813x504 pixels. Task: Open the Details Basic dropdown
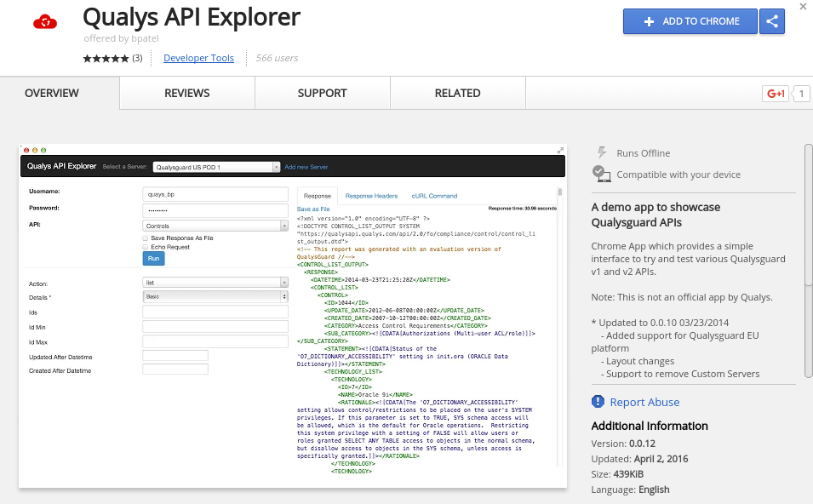pyautogui.click(x=215, y=296)
